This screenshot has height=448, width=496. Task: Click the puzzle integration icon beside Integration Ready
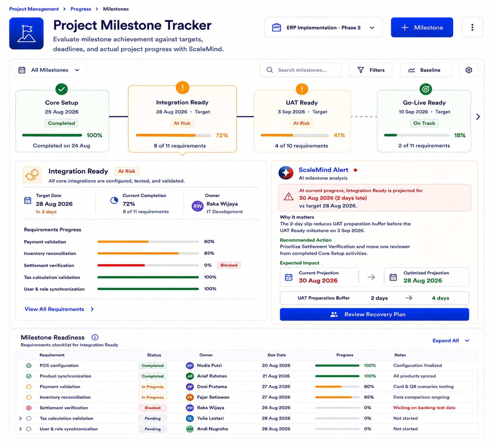(32, 175)
